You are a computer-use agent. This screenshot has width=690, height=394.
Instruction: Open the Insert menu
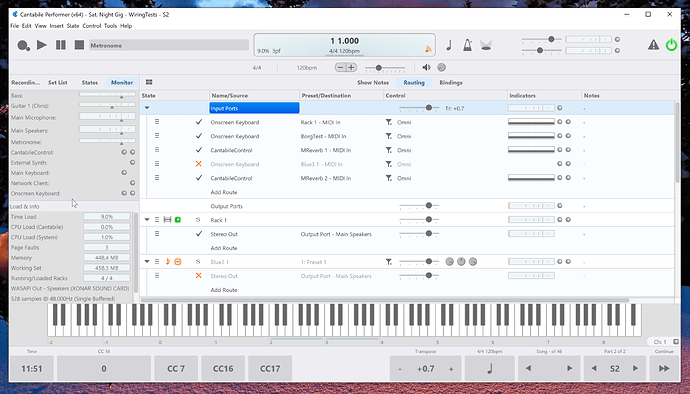pos(56,26)
